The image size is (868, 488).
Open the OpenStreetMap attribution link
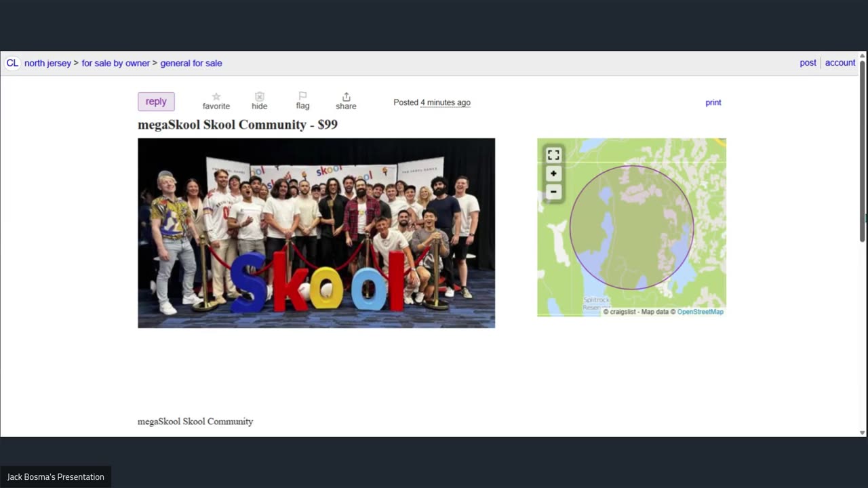(701, 312)
